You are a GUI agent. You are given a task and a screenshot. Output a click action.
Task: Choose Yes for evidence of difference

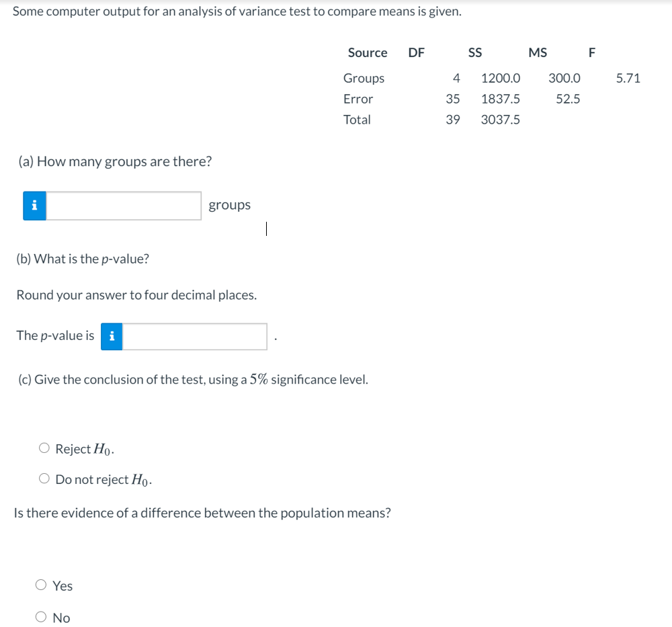click(41, 585)
